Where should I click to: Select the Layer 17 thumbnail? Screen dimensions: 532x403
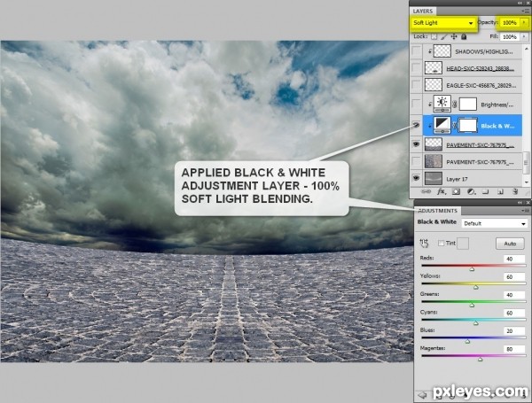pyautogui.click(x=434, y=178)
